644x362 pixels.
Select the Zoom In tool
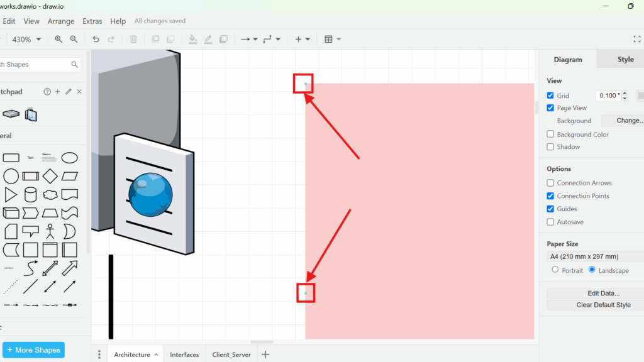(x=58, y=39)
